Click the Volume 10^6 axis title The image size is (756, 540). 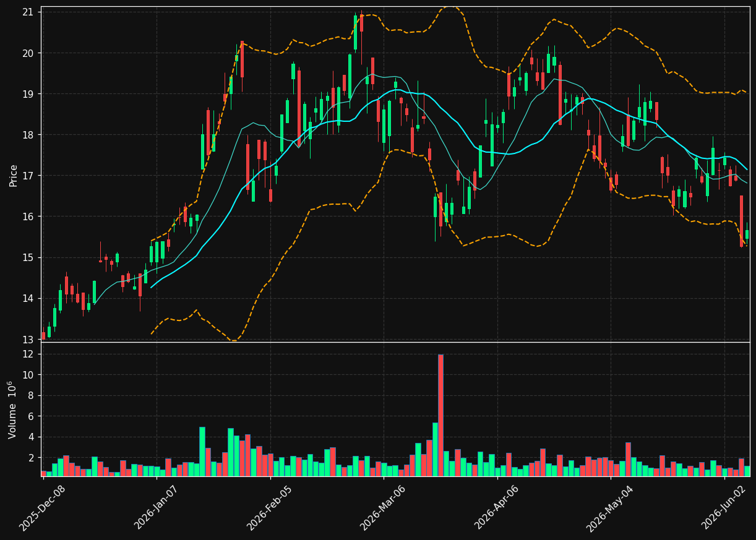coord(12,409)
